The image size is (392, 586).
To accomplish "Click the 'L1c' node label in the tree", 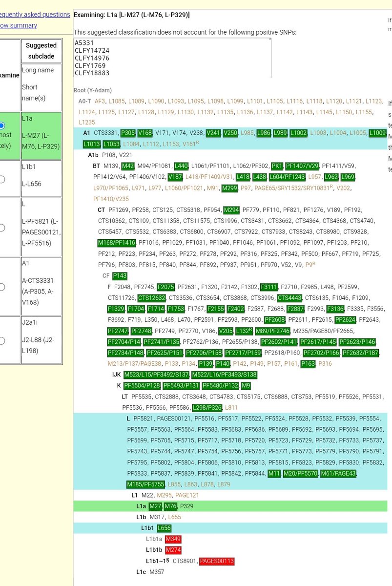I will 141,571.
